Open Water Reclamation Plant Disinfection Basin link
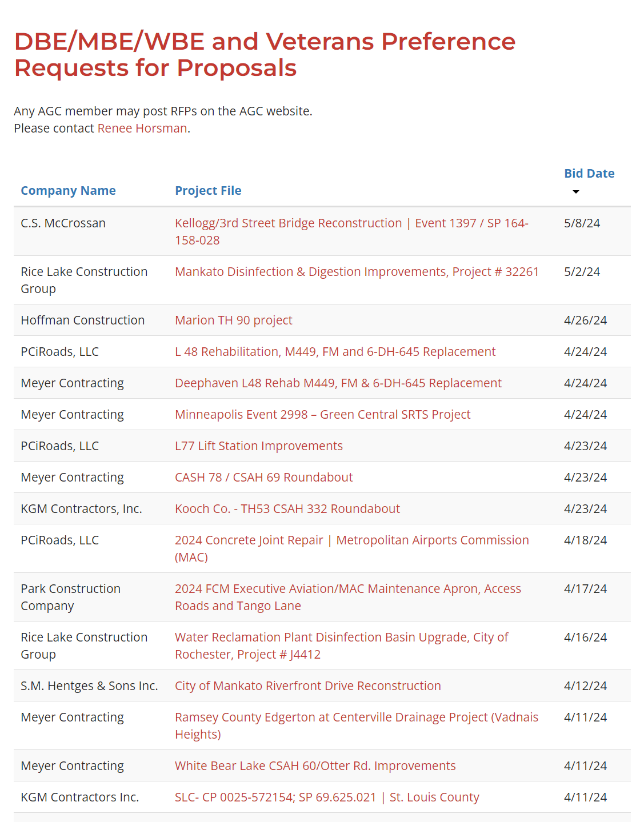644x822 pixels. point(341,637)
